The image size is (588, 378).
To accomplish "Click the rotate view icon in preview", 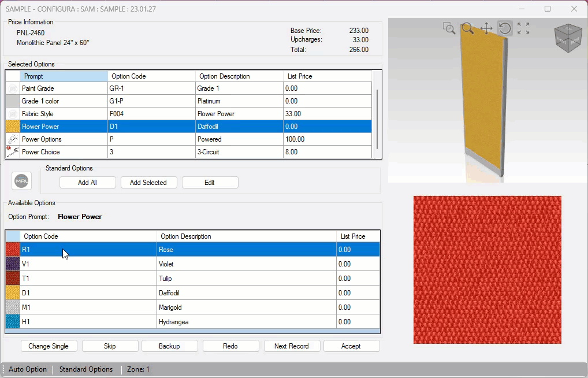I will [505, 28].
